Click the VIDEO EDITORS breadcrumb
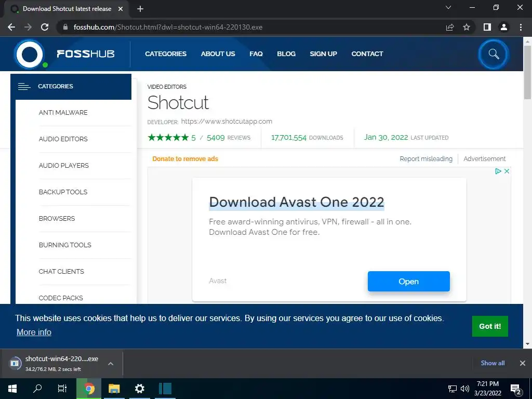Screen dimensions: 532x399 click(167, 87)
